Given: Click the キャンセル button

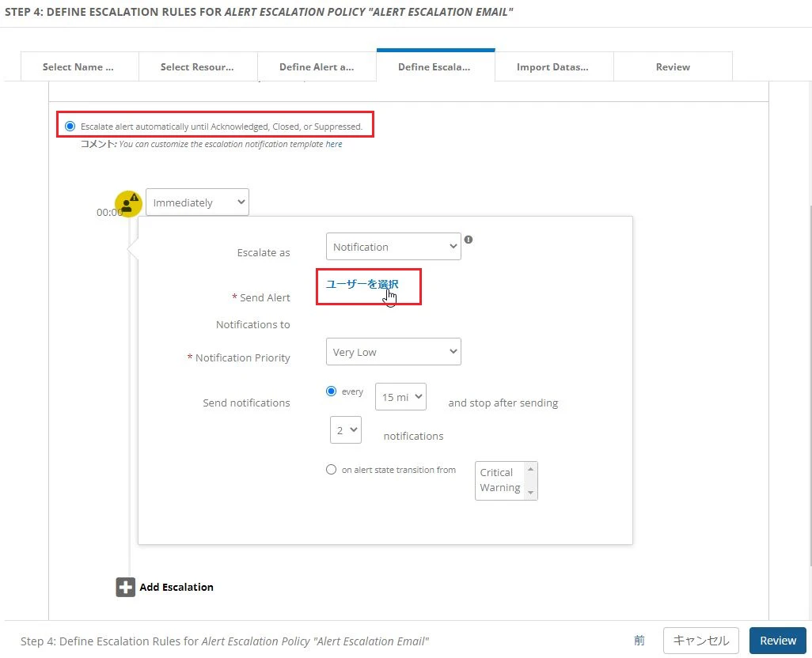Looking at the screenshot, I should [x=700, y=641].
